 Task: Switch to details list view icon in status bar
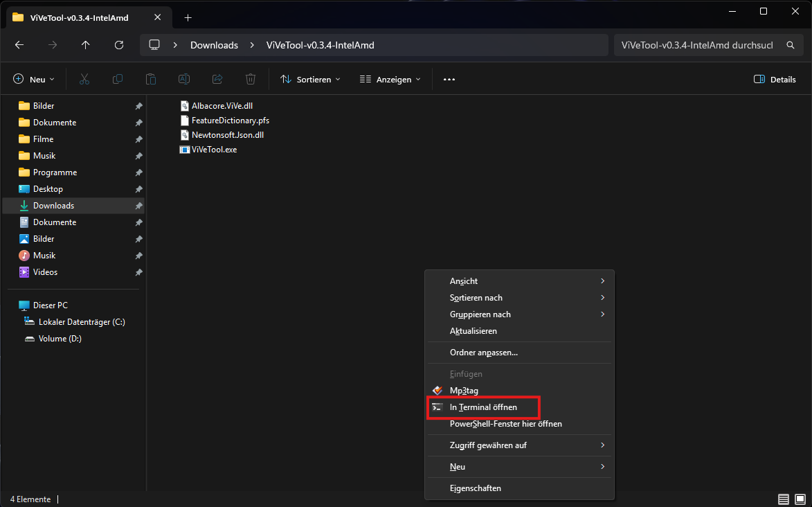point(784,499)
